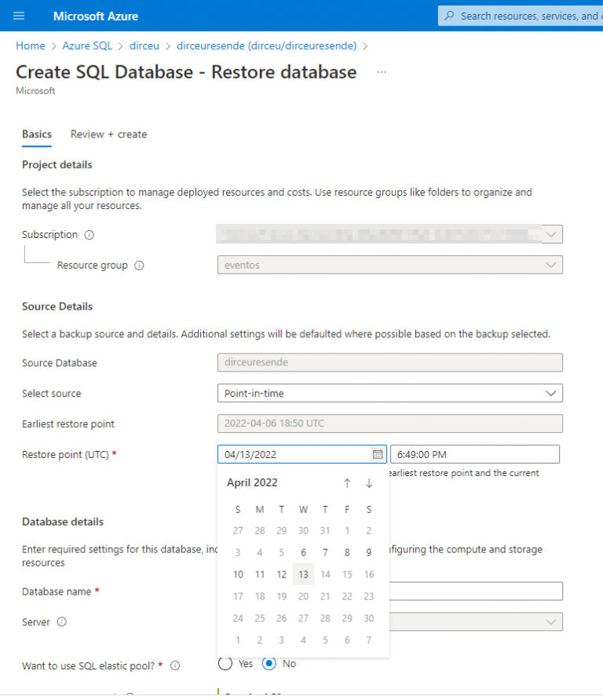
Task: Click the Subscription info icon
Action: tap(87, 234)
